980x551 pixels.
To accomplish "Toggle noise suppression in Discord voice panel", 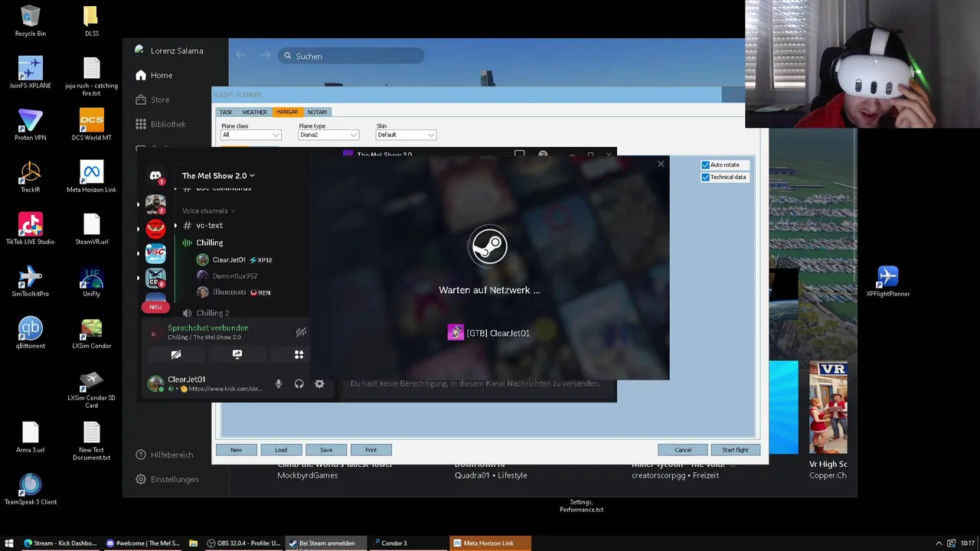I will coord(301,332).
